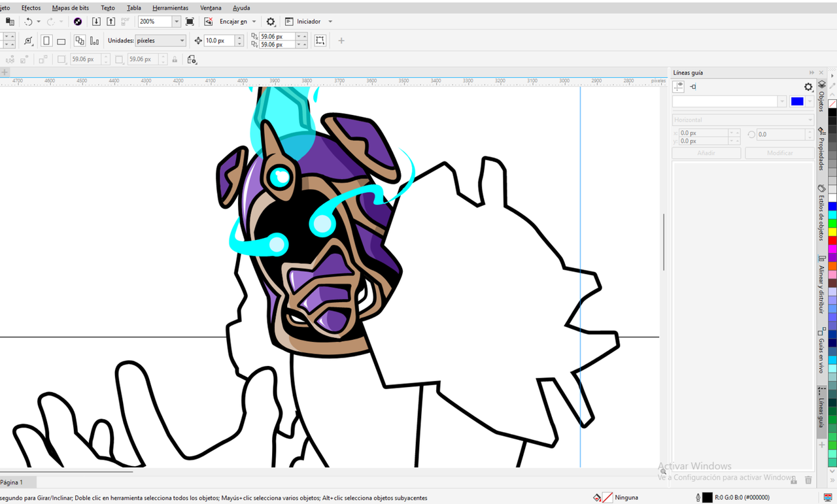The height and width of the screenshot is (504, 837).
Task: Select the black swatch in color palette
Action: tap(832, 112)
